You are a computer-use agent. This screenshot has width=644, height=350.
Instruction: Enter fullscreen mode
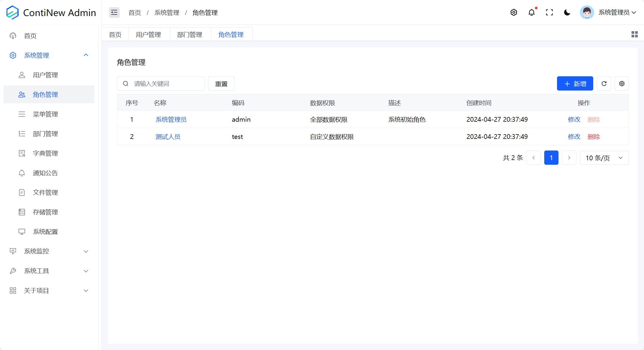coord(550,12)
